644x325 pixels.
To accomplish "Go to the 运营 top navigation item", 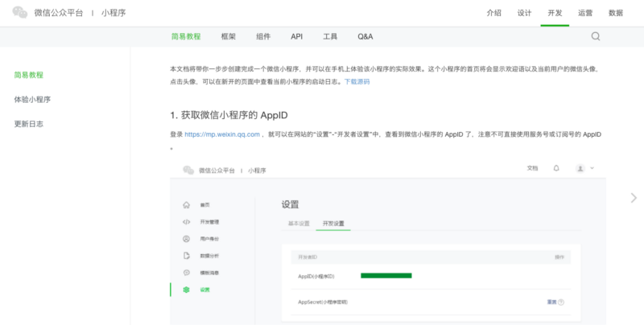I will (x=585, y=13).
